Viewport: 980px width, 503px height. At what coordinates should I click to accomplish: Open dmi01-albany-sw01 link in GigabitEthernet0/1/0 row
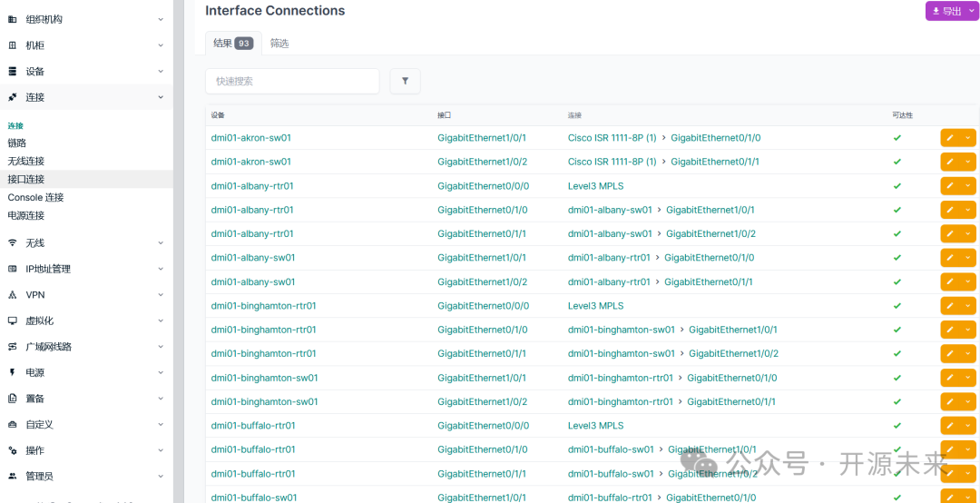pyautogui.click(x=610, y=210)
